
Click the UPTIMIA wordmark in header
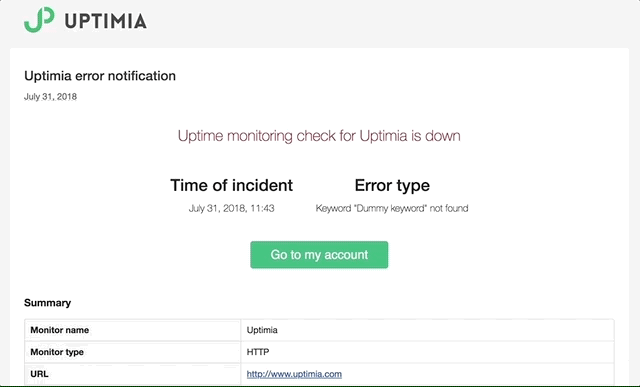coord(106,21)
